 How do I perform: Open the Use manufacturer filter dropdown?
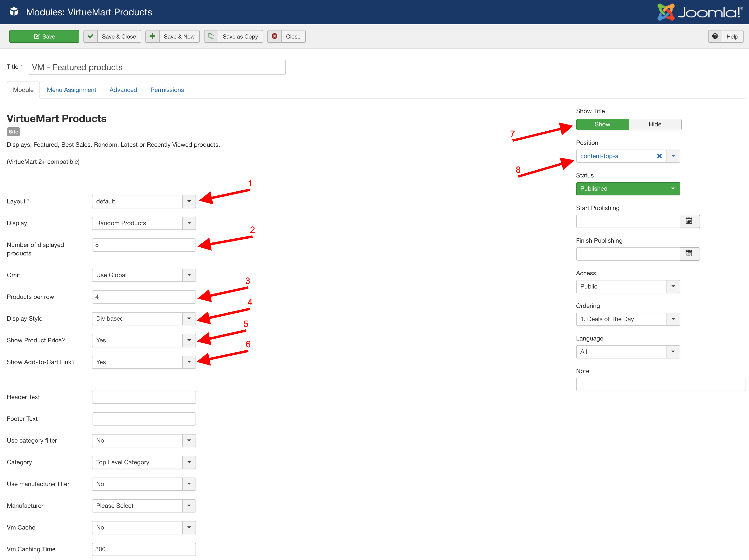(144, 484)
